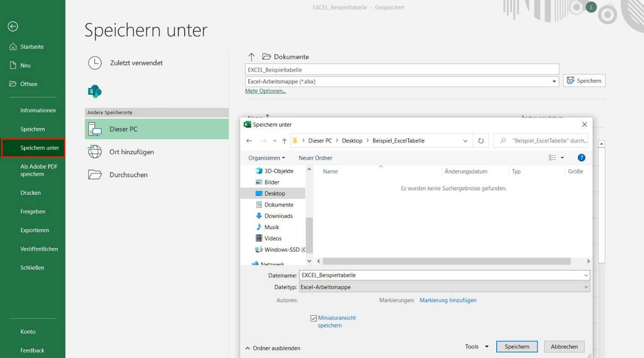This screenshot has height=358, width=644.
Task: Expand the address bar history dropdown
Action: 465,141
